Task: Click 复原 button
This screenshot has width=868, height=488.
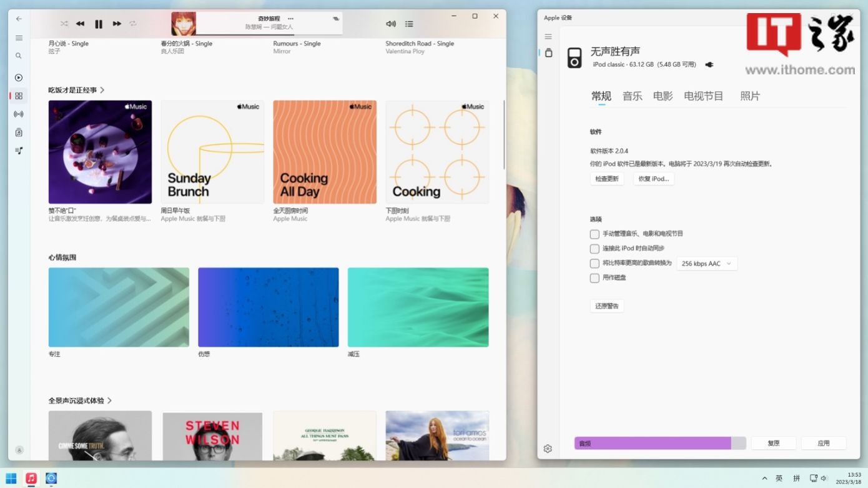Action: click(774, 443)
